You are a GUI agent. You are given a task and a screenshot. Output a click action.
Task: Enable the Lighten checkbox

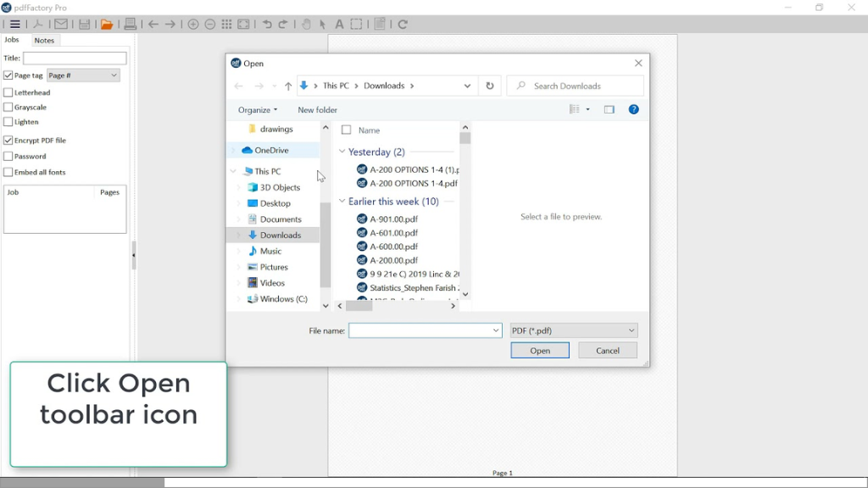pyautogui.click(x=8, y=122)
